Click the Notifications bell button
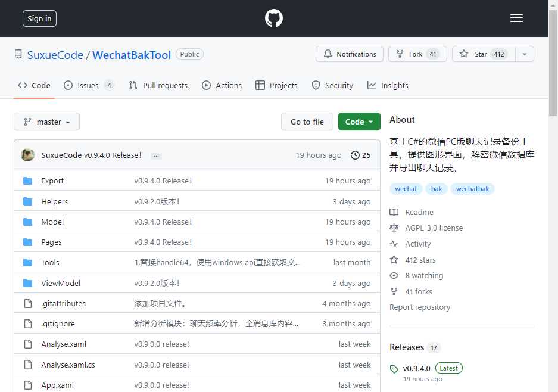This screenshot has width=558, height=392. [350, 54]
